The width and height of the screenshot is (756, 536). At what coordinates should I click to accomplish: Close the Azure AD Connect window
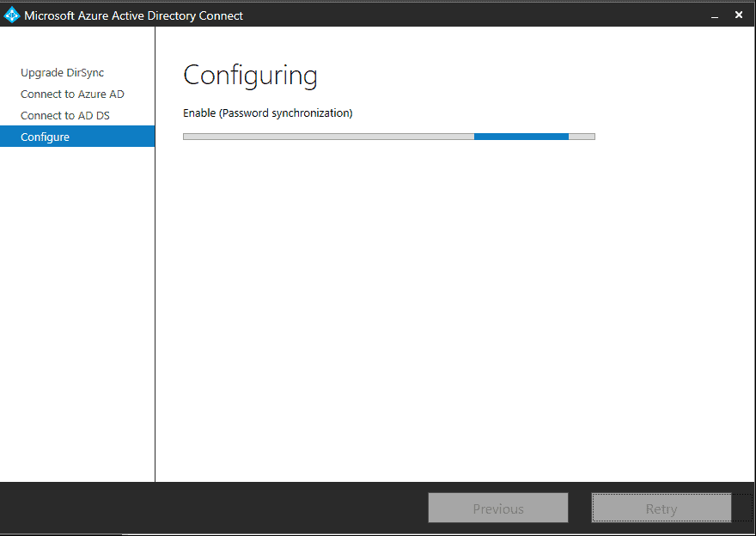tap(739, 15)
